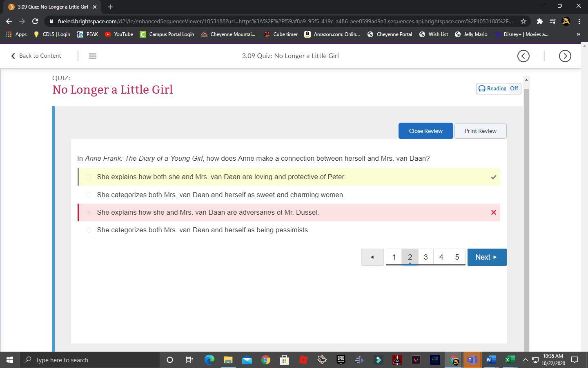Launch Epic Games from the taskbar
588x368 pixels.
click(341, 360)
